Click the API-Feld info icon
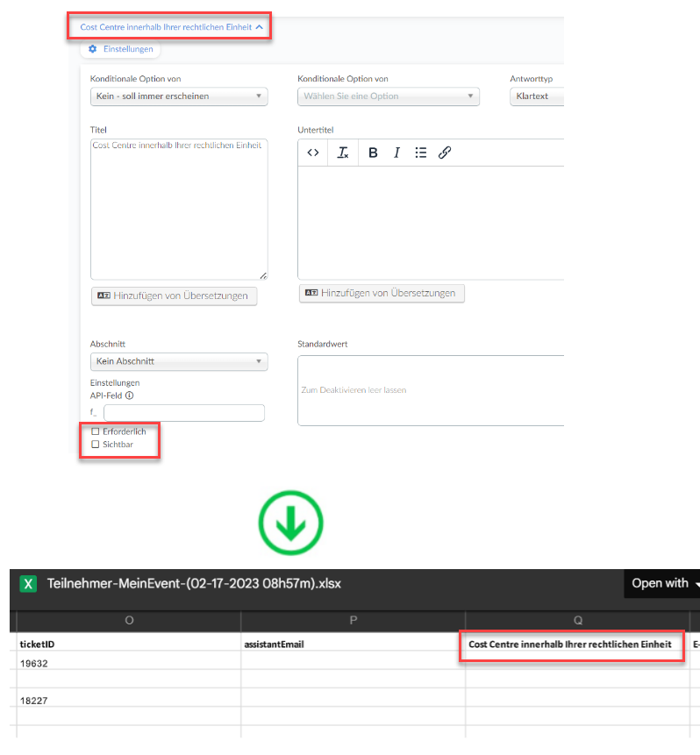Screen dimensions: 700x755 [x=130, y=395]
